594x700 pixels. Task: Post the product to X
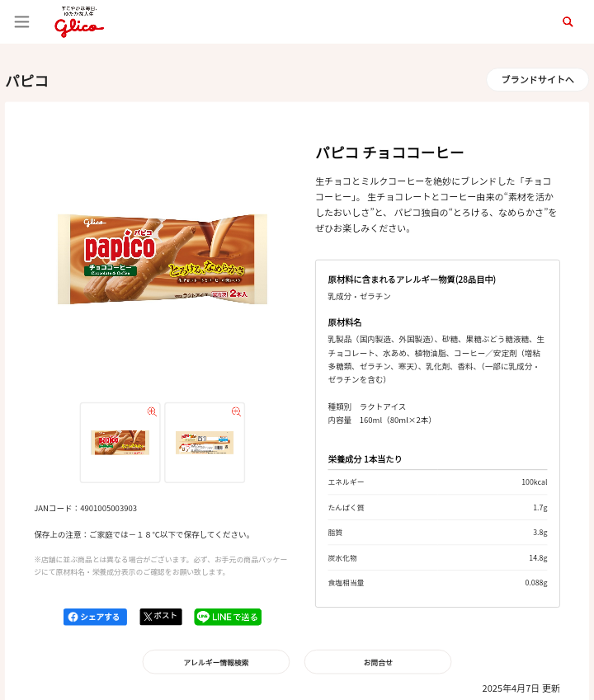(161, 617)
